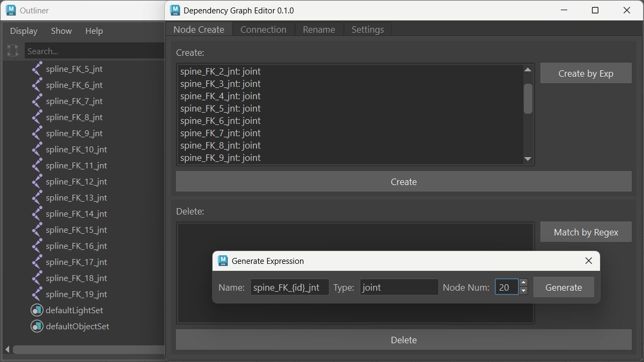Screen dimensions: 644x362
Task: Select defaultLightSet name in Outliner
Action: (x=74, y=310)
